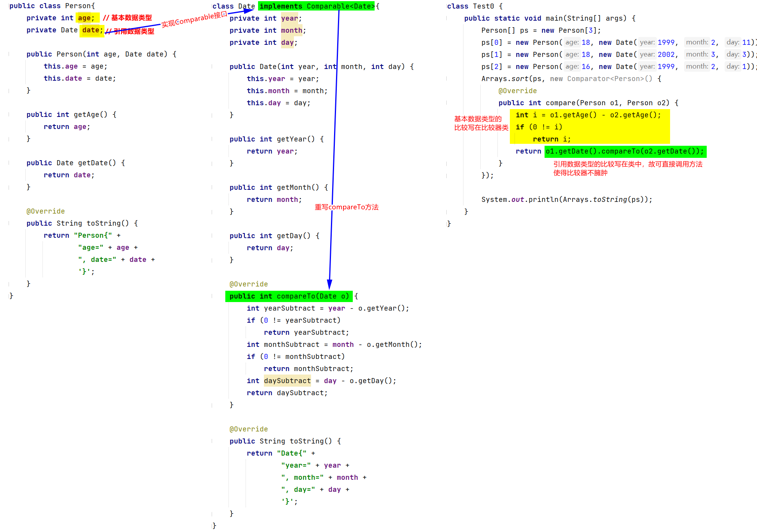Screen dimensions: 757x532
Task: Click "System.out.println(Arrays.toString(ps));" line
Action: pyautogui.click(x=567, y=200)
